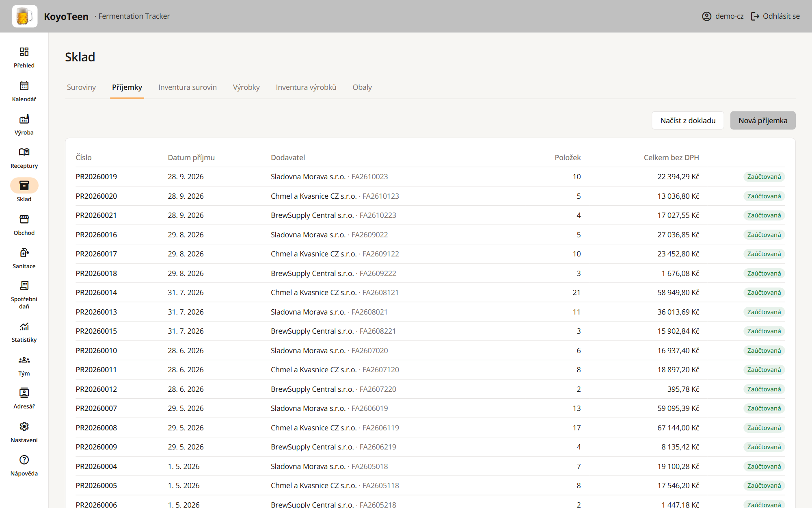Open the Kalendář sidebar icon
This screenshot has height=508, width=812.
[x=24, y=85]
